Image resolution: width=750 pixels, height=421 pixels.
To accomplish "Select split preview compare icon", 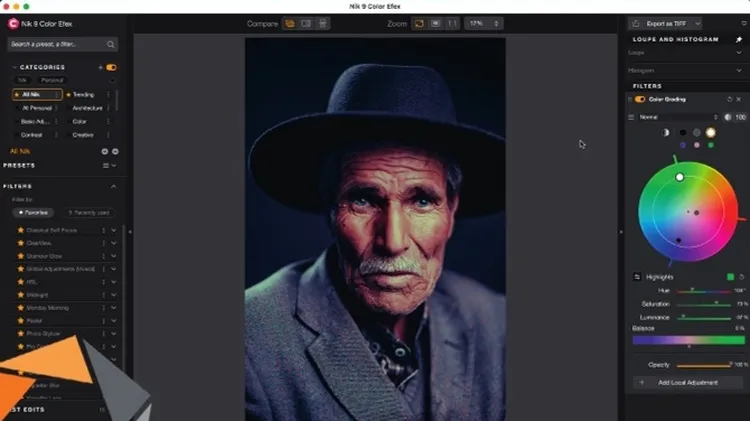I will click(x=306, y=23).
